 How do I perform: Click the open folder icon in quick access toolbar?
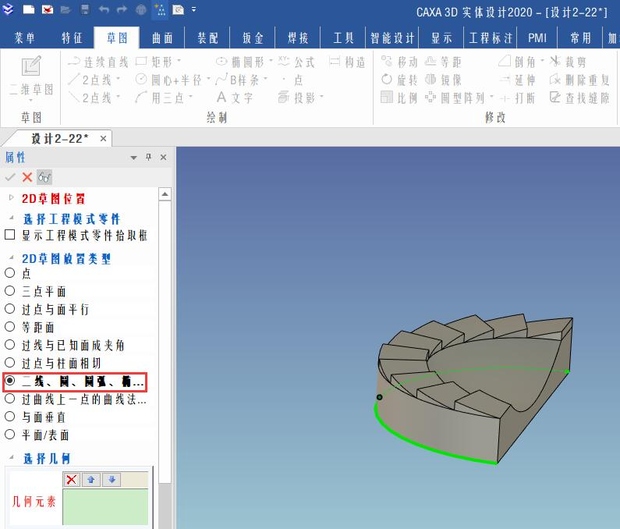click(x=66, y=9)
